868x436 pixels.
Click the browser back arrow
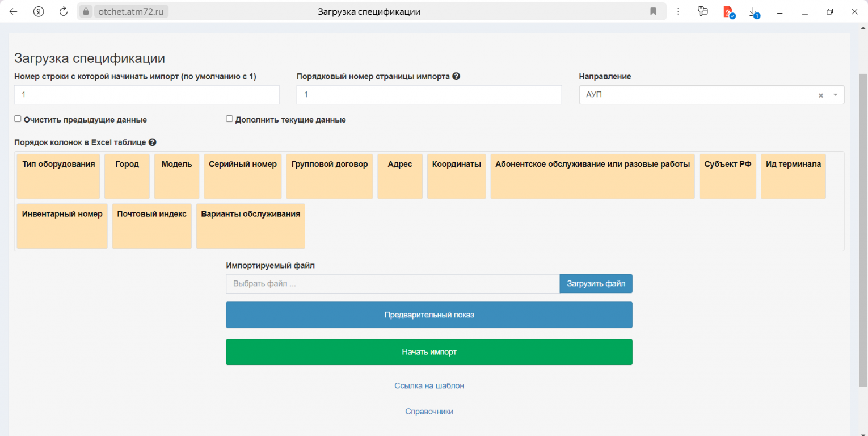[x=13, y=11]
